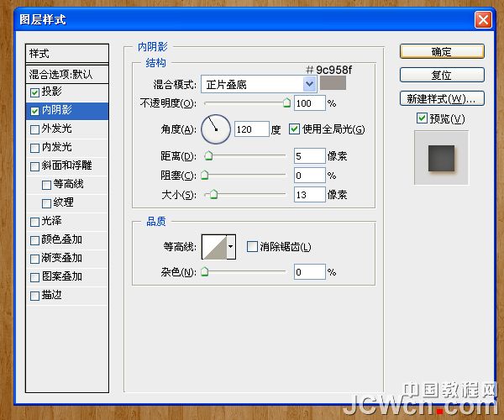Open the 等高线 contour picker arrow in 品质
Screen dimensions: 504x420
pyautogui.click(x=231, y=246)
